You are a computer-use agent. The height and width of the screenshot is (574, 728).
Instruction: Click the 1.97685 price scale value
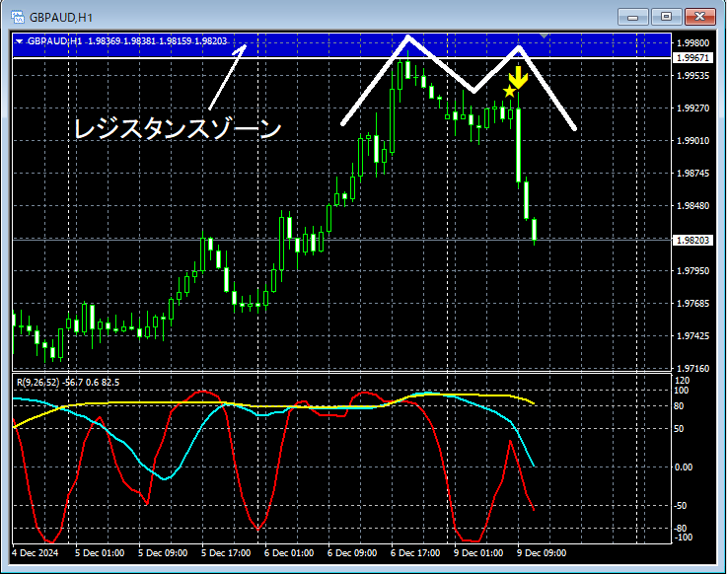(x=693, y=303)
